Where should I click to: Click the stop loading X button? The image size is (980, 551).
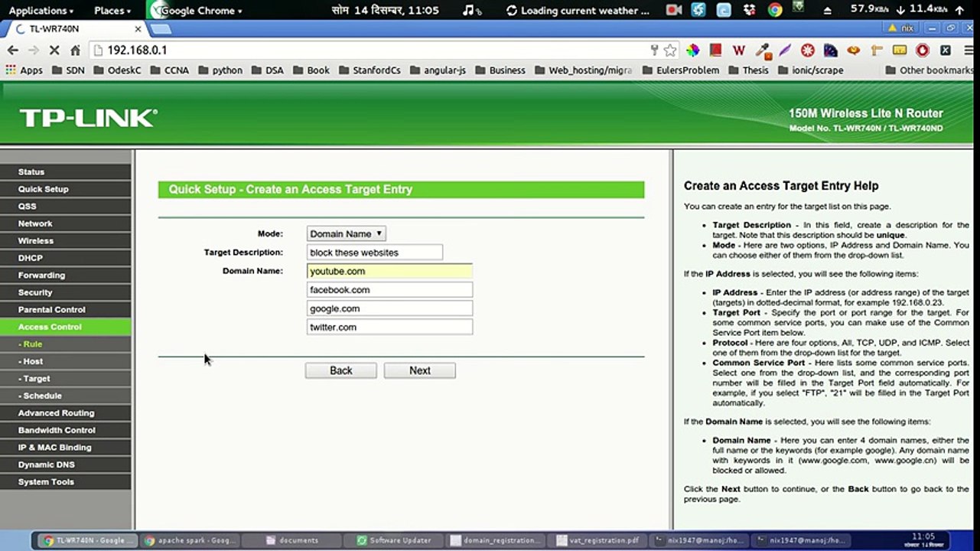click(x=54, y=51)
